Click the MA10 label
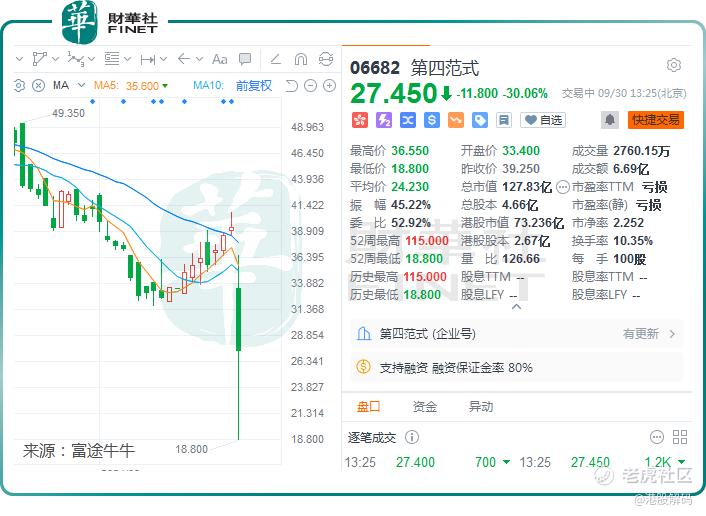 (208, 85)
